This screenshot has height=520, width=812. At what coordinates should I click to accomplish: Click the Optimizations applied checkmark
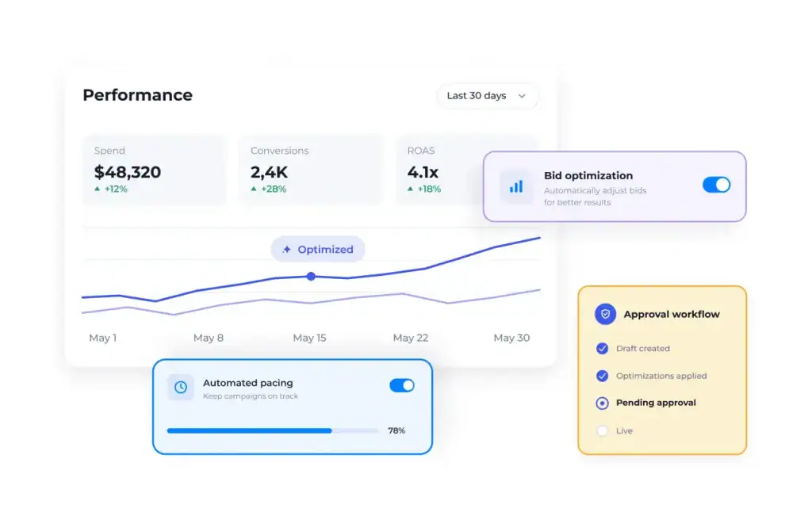(602, 376)
